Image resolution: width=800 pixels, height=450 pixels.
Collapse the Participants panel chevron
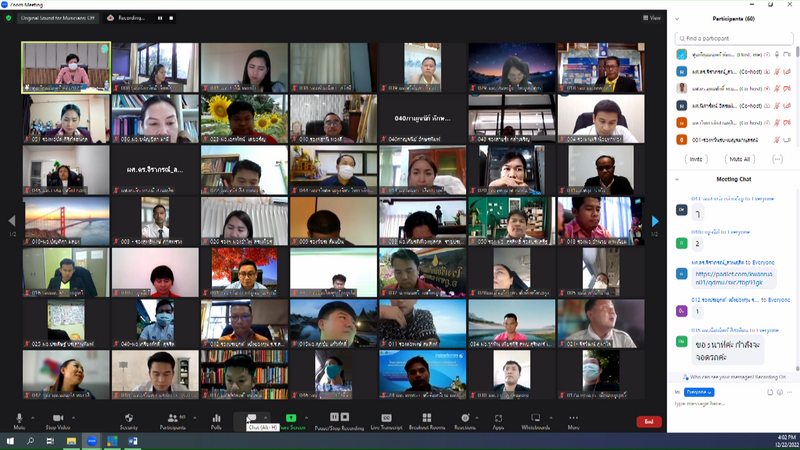(678, 18)
